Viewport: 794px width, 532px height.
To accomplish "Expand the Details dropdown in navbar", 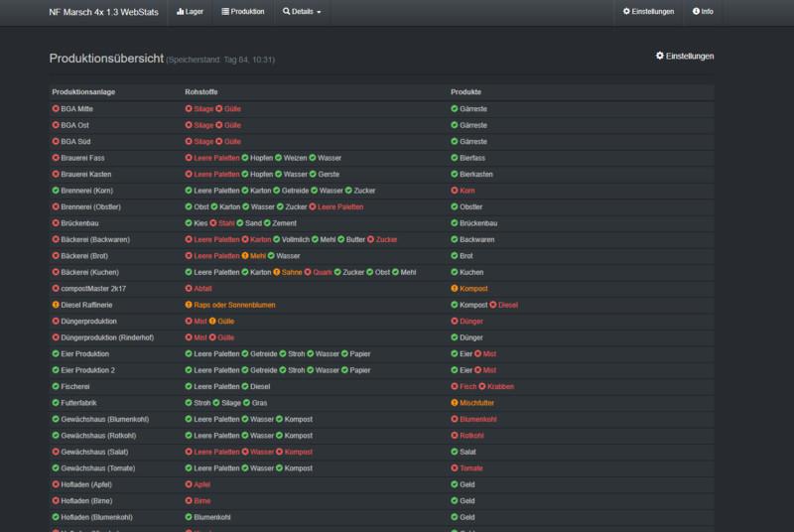I will click(x=302, y=12).
